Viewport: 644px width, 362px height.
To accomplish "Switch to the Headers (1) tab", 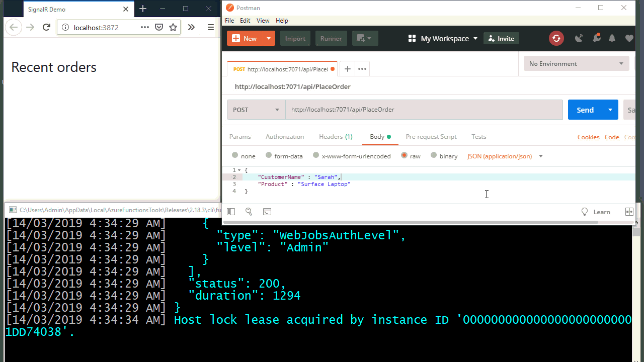I will click(336, 136).
